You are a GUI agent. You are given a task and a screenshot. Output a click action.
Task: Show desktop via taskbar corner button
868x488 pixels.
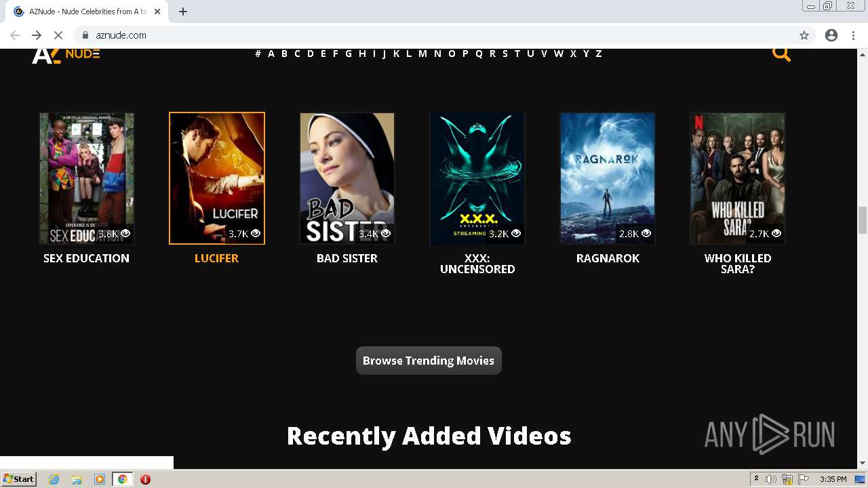coord(861,479)
